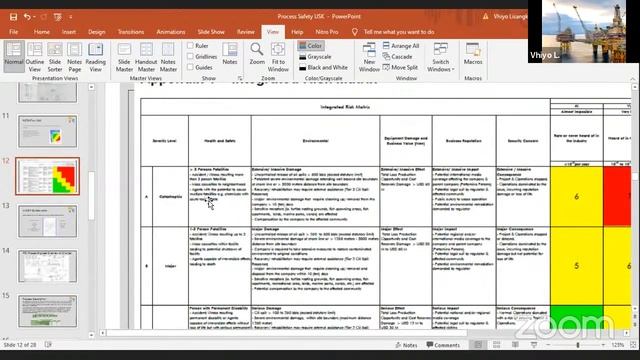
Task: Click the slide panel scroll up arrow
Action: coord(91,87)
